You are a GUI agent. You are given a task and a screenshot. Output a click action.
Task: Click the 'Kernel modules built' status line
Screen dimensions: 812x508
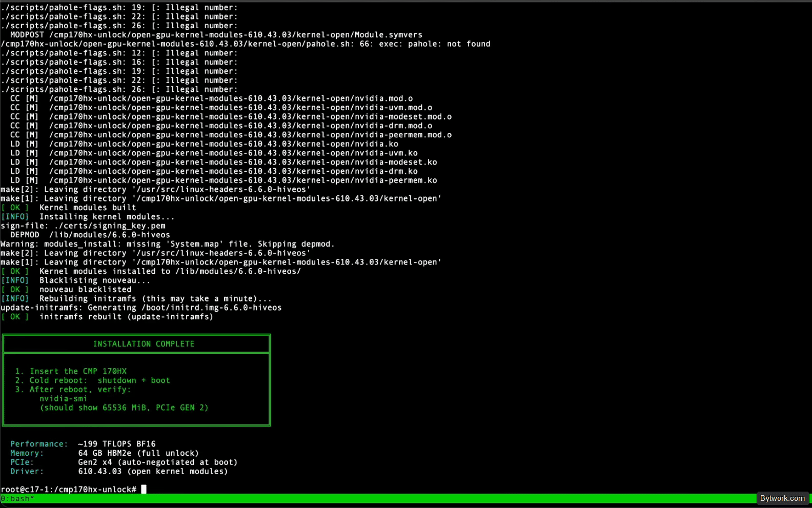tap(69, 208)
